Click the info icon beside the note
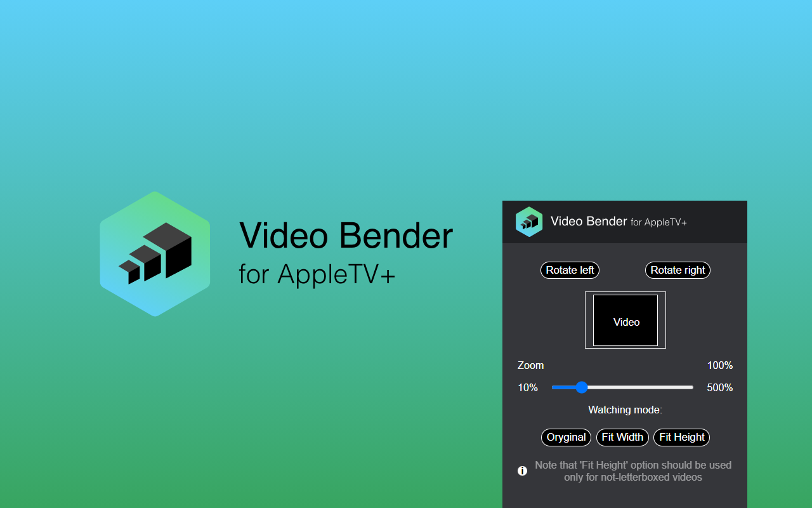812x508 pixels. click(x=522, y=471)
